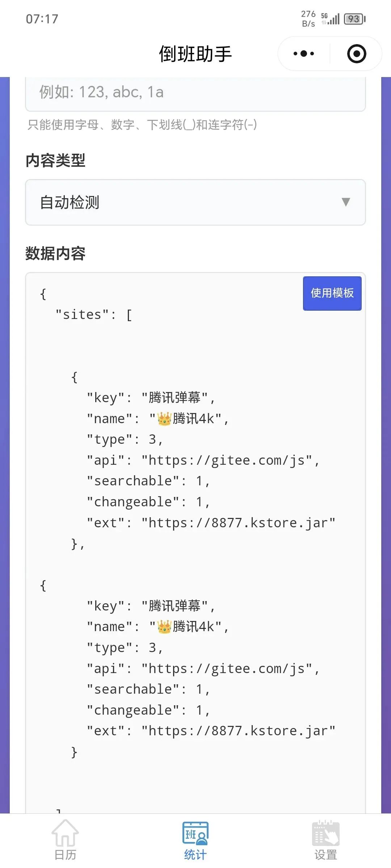
Task: Click the first "api" gitee URL line
Action: pos(203,460)
